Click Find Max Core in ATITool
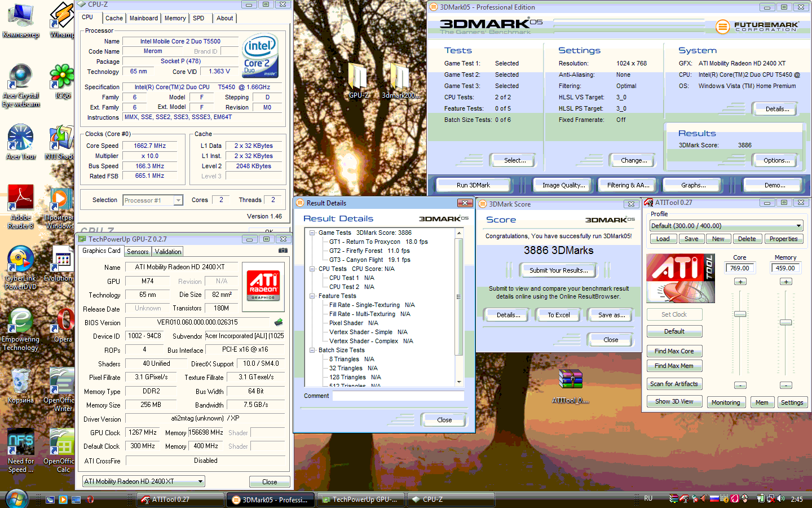 click(x=674, y=351)
